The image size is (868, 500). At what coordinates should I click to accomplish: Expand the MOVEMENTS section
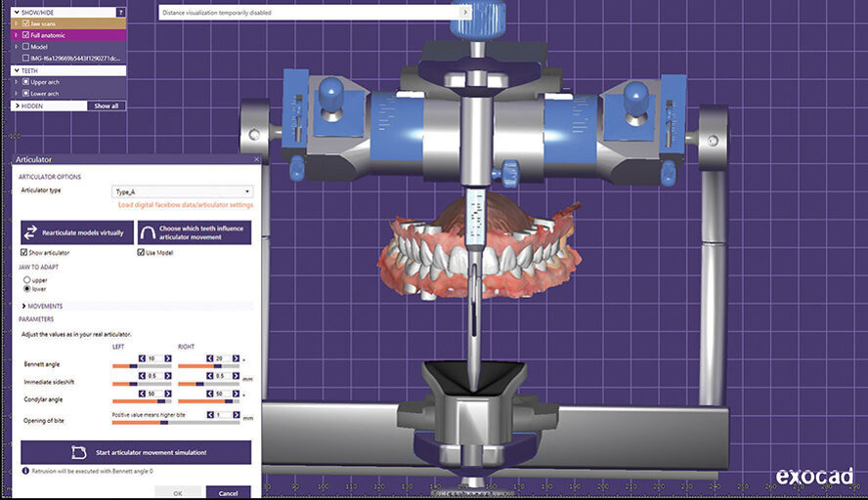point(23,307)
